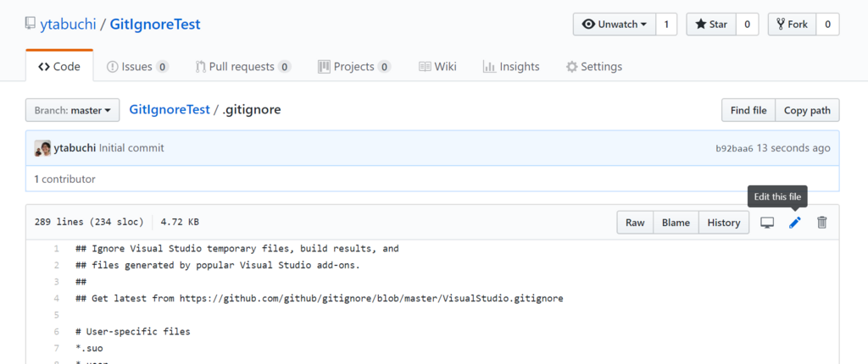The image size is (868, 364).
Task: Open the file History
Action: click(724, 223)
